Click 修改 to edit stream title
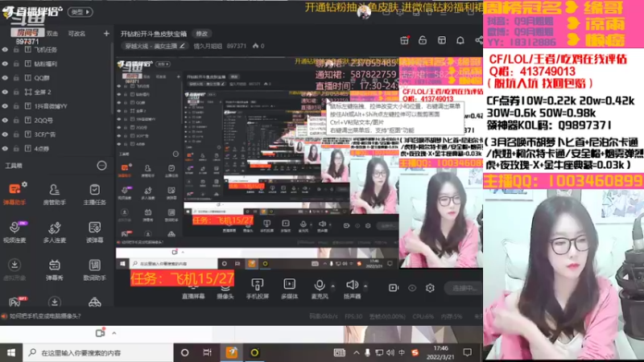The image size is (644, 362). click(202, 34)
